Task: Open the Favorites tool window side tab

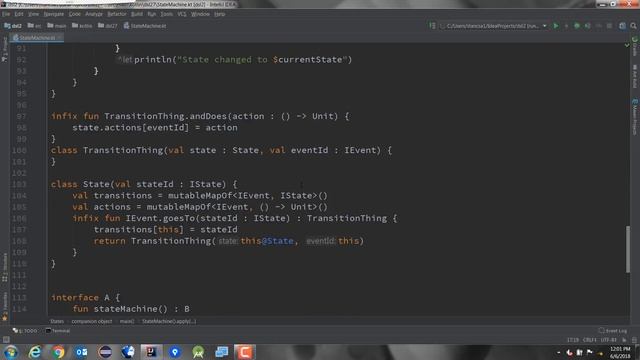Action: pos(4,306)
